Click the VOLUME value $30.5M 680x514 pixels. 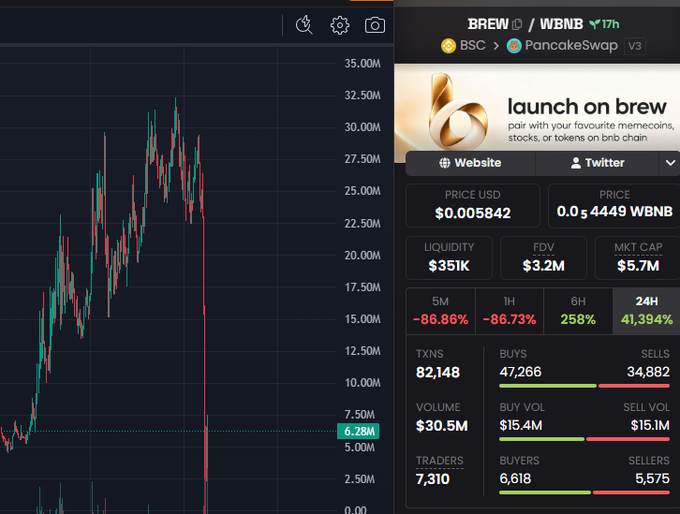pyautogui.click(x=441, y=426)
